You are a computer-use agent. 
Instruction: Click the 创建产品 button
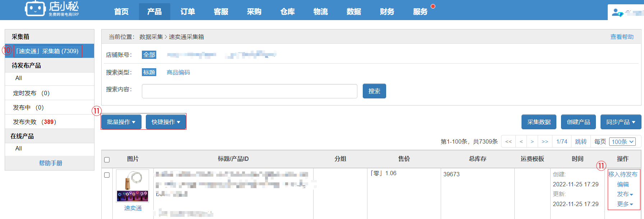click(x=578, y=122)
